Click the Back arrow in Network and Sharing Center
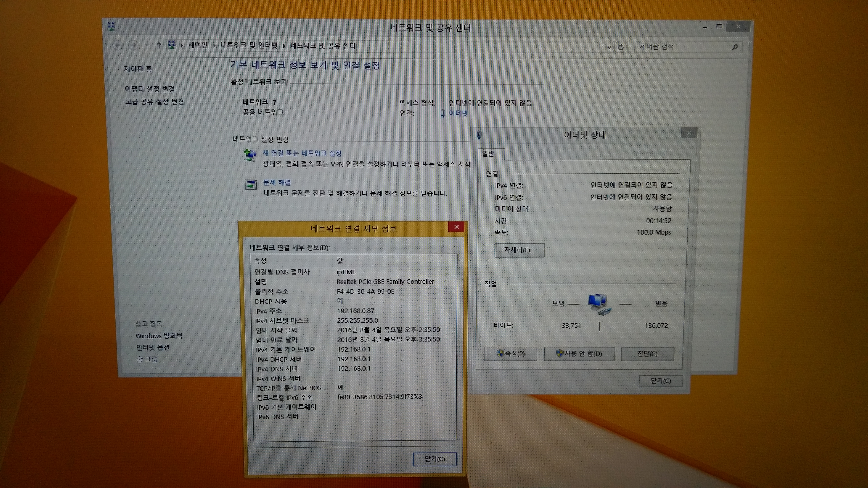Viewport: 868px width, 488px height. pyautogui.click(x=117, y=45)
